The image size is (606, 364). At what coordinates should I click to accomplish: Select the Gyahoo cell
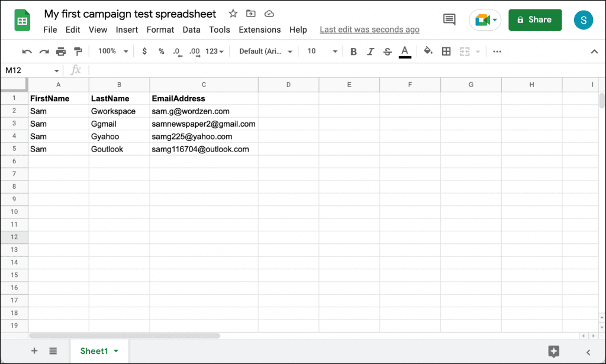point(119,136)
